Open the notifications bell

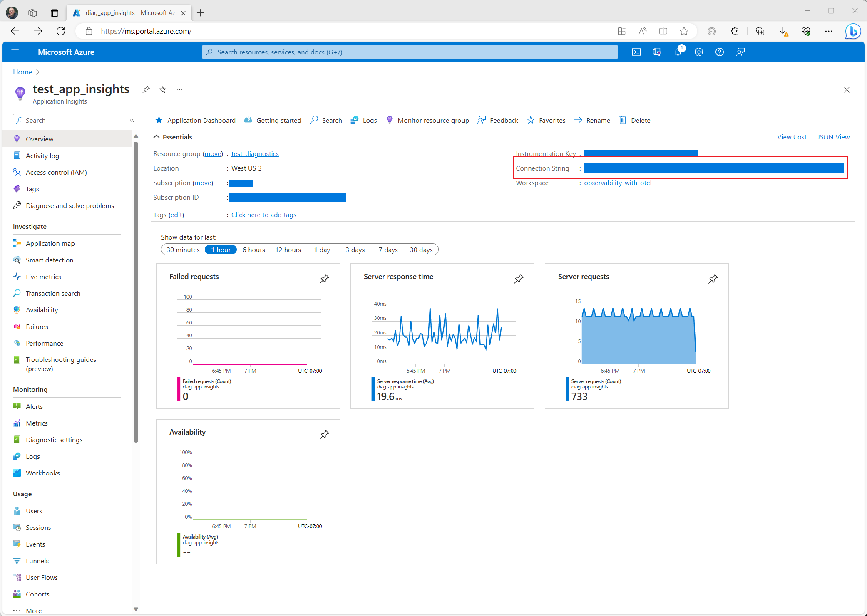tap(678, 52)
